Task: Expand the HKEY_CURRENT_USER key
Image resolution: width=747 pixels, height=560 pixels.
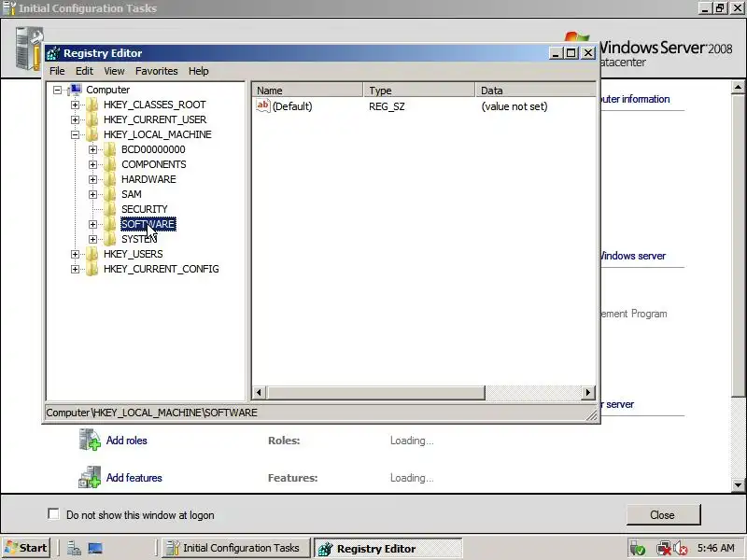Action: (x=75, y=119)
